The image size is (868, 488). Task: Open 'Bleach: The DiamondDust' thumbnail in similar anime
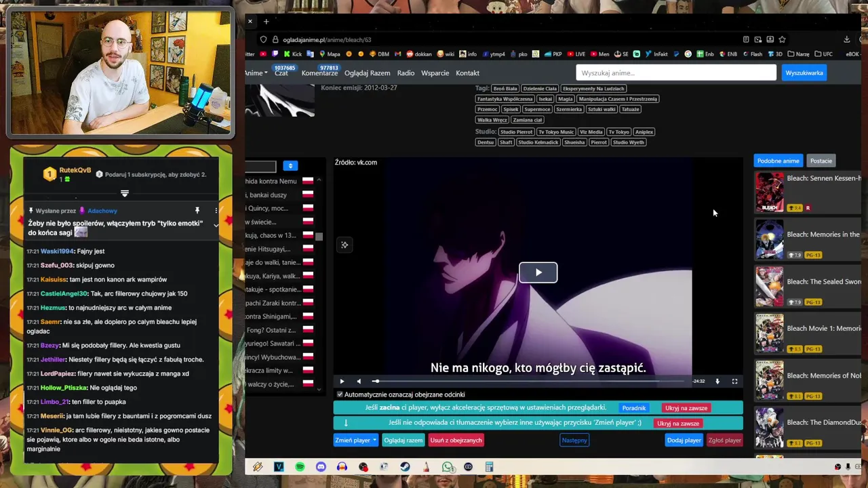[x=769, y=427]
